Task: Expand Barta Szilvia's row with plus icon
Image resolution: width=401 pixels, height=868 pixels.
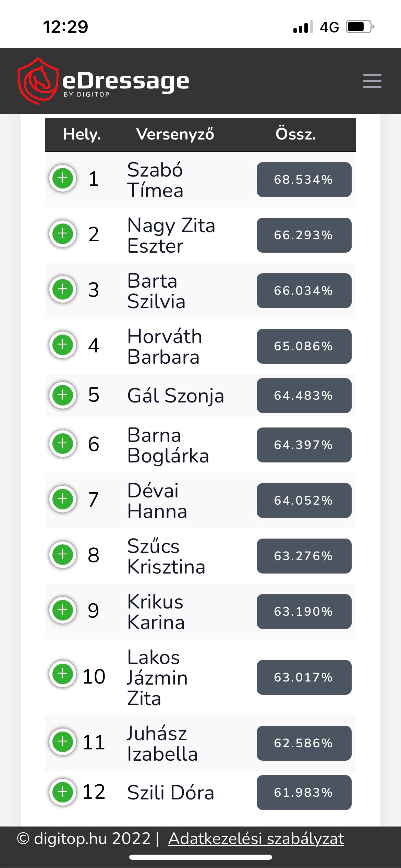Action: pos(63,289)
